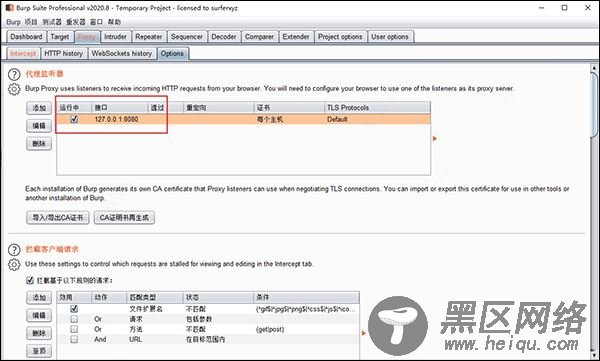
Task: Click the 匹配类型 column header
Action: coord(155,297)
